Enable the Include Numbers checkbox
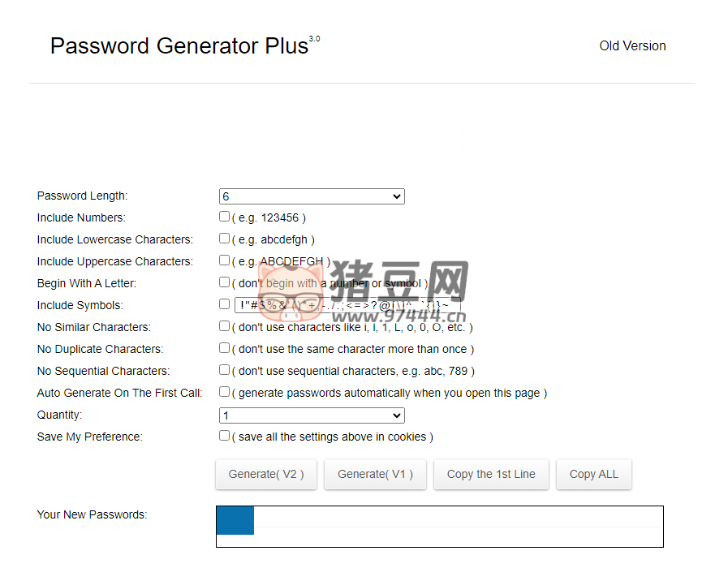This screenshot has height=581, width=728. [224, 216]
